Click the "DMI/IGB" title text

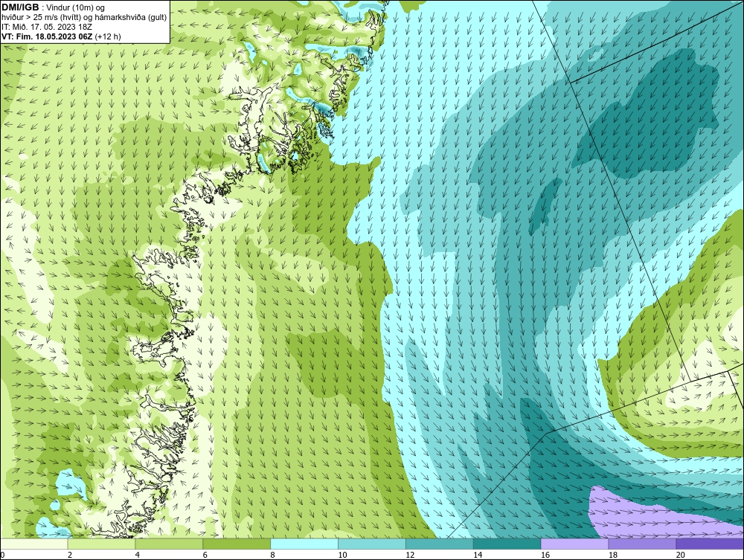click(20, 7)
